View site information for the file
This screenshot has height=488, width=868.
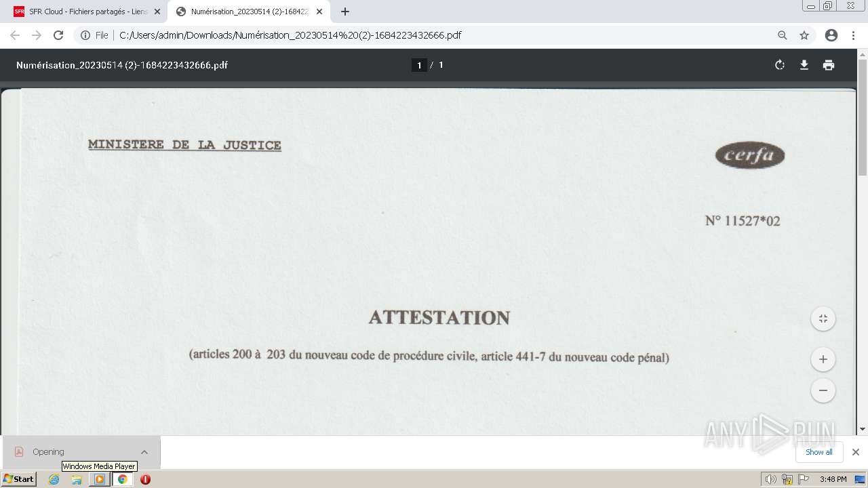tap(94, 35)
